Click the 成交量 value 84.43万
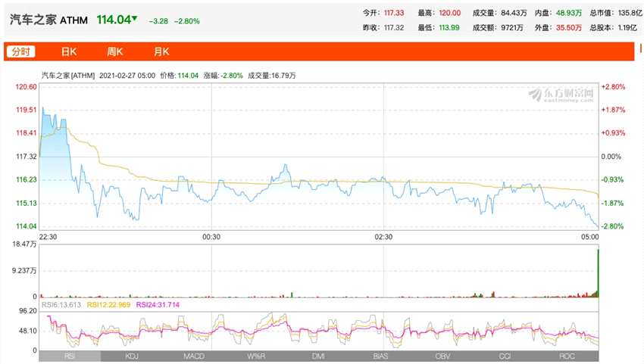 [514, 13]
